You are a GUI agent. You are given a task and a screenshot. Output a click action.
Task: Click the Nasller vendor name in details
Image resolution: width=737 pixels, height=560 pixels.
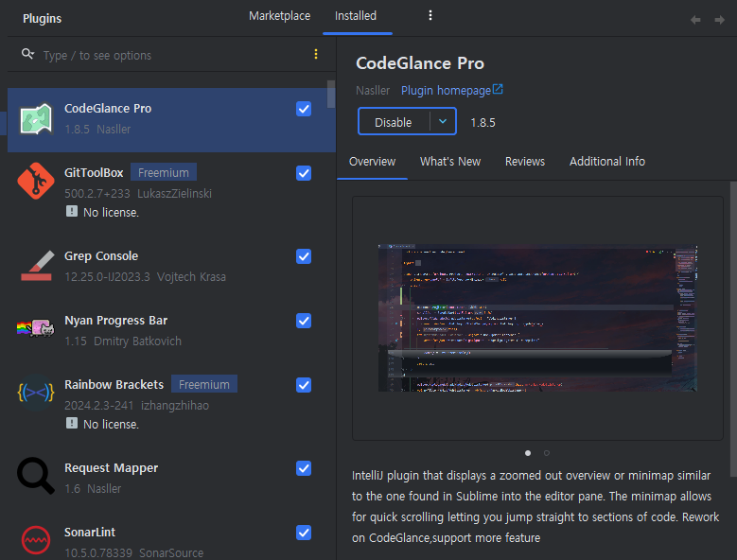[373, 90]
